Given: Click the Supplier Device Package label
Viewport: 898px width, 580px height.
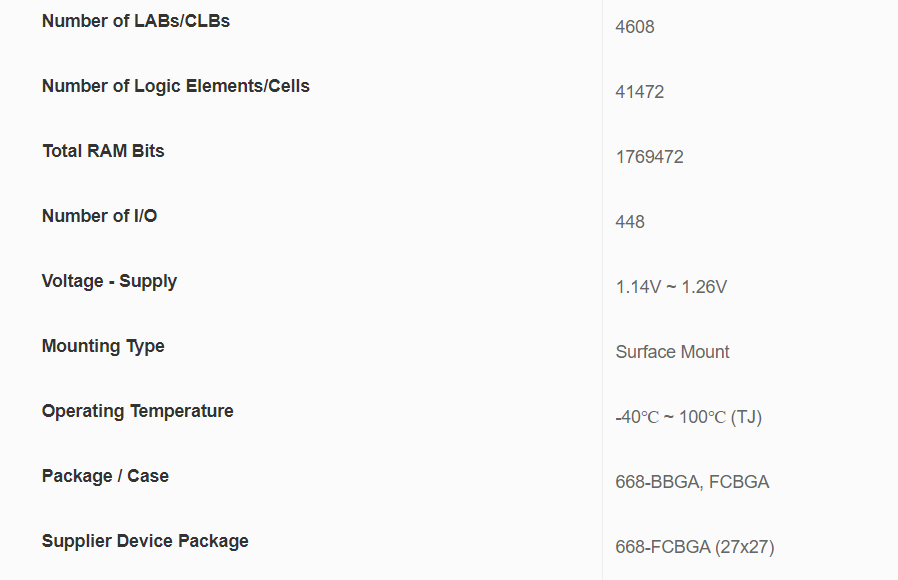Looking at the screenshot, I should click(x=145, y=541).
